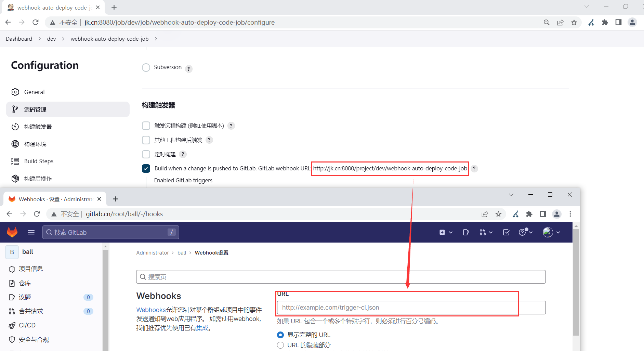The height and width of the screenshot is (351, 644).
Task: Toggle side panel in Jenkins browser window
Action: [618, 22]
